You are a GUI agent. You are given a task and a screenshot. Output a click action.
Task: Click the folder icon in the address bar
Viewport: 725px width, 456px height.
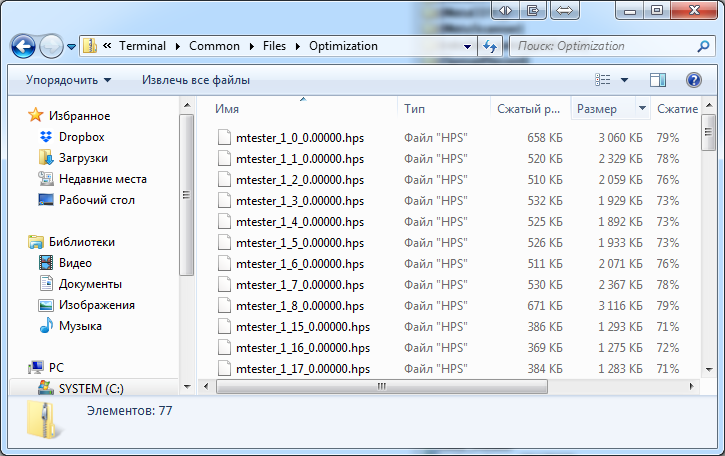(90, 46)
